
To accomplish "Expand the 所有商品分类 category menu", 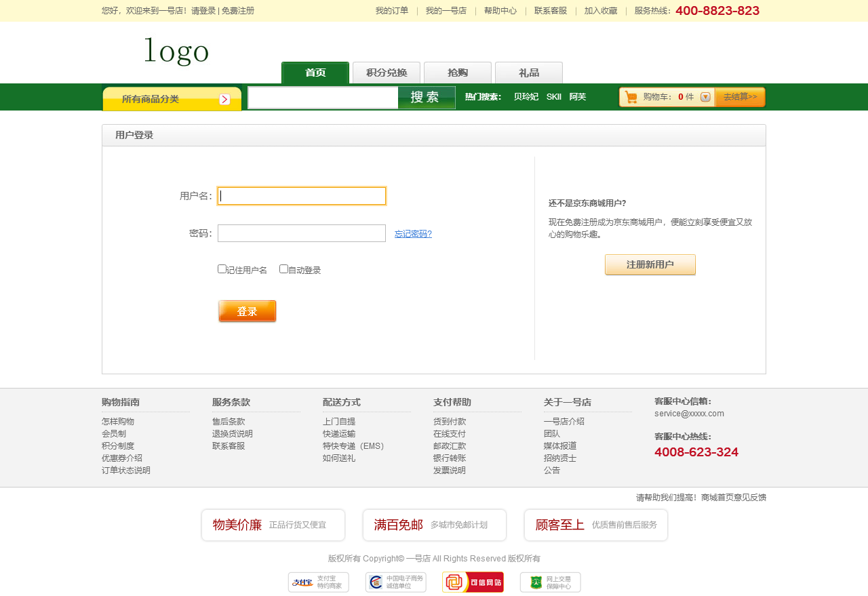I will [x=172, y=99].
